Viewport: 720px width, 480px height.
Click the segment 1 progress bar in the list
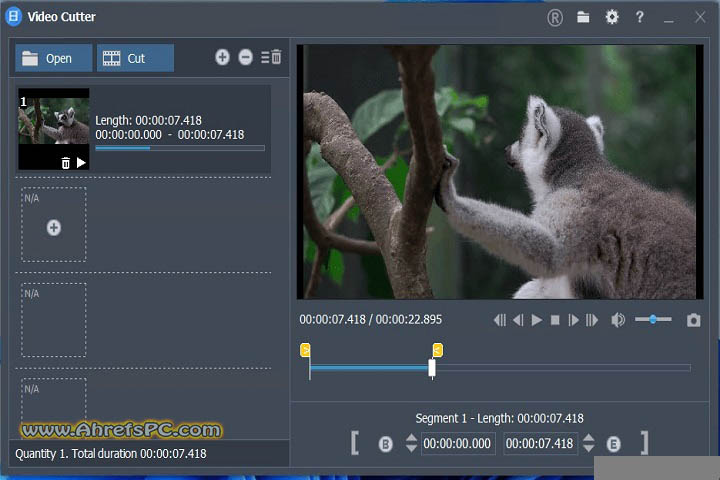click(180, 148)
